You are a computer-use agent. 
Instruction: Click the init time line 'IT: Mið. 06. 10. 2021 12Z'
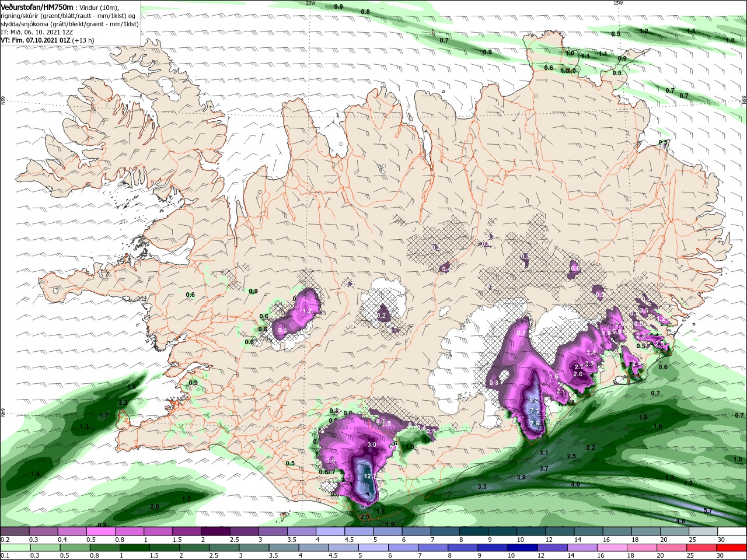click(38, 32)
